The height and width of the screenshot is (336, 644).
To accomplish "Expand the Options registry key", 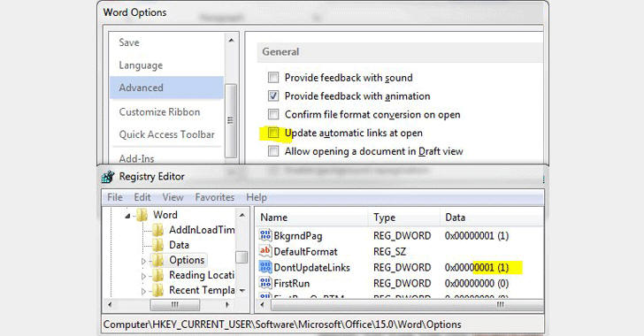I will point(143,261).
